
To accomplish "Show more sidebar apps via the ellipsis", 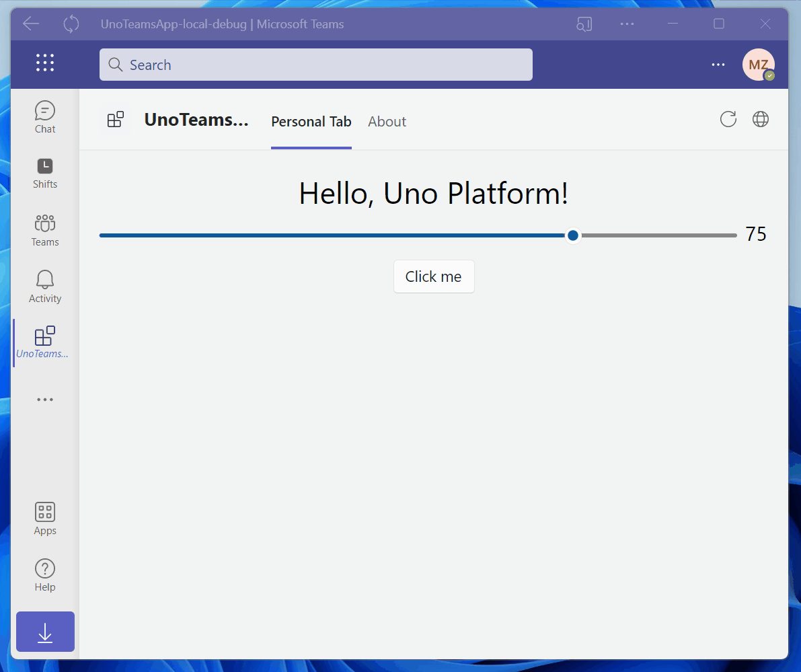I will [44, 399].
